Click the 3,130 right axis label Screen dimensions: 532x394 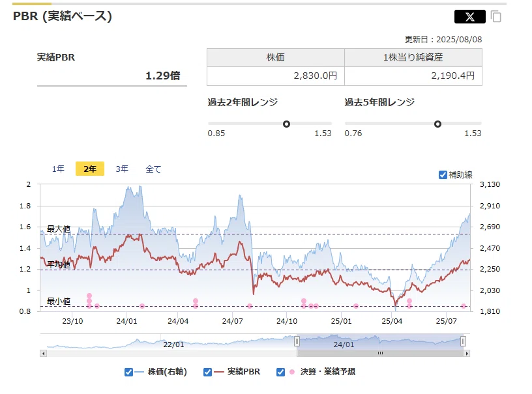click(490, 185)
